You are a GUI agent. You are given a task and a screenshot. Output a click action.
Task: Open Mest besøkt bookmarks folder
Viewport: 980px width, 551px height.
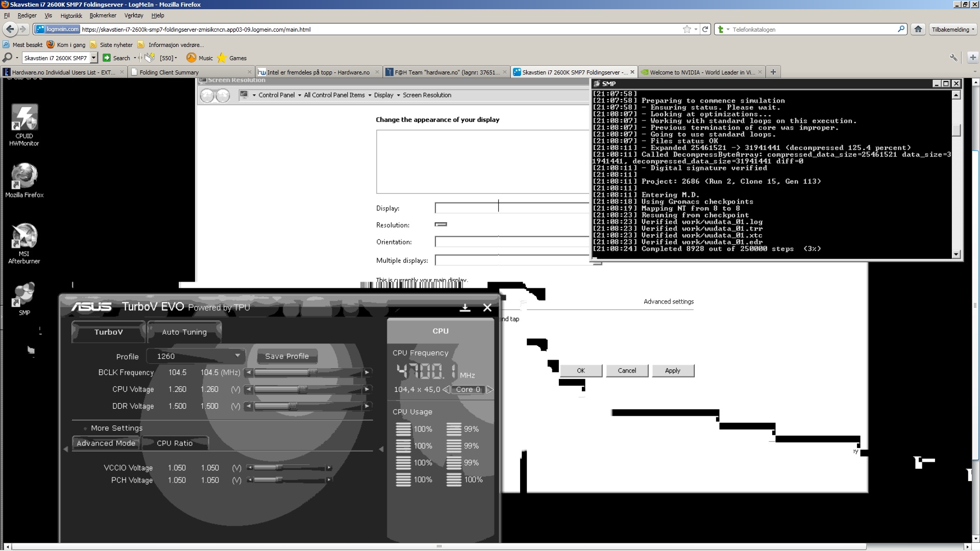(x=22, y=45)
